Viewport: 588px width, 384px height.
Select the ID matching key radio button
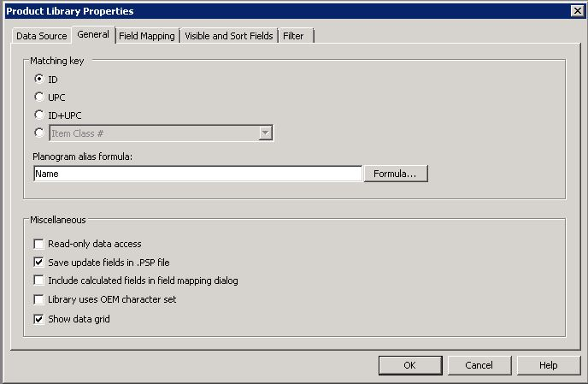coord(39,79)
